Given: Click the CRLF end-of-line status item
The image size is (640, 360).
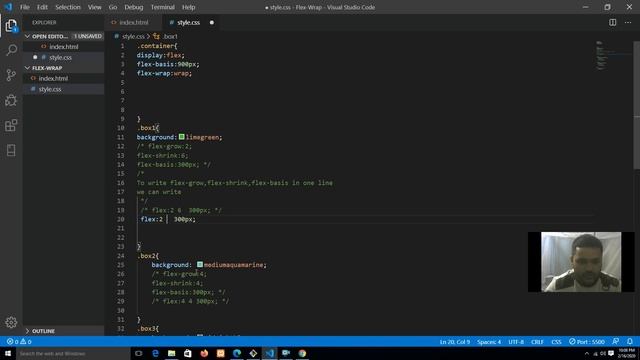Looking at the screenshot, I should tap(537, 342).
